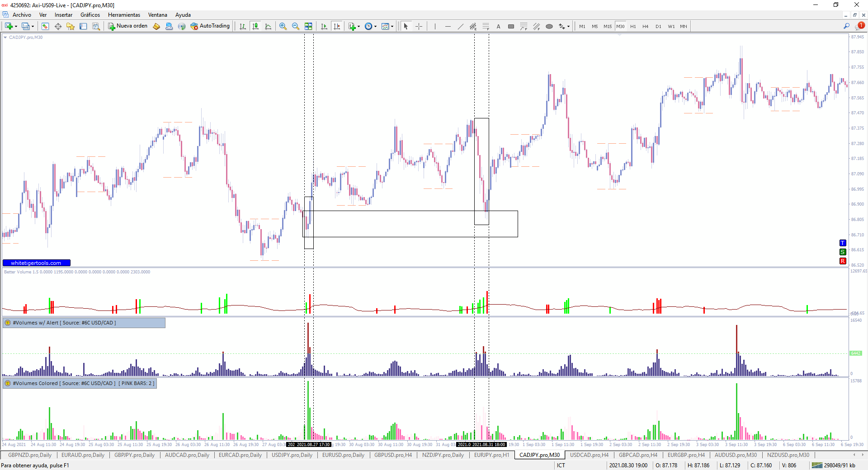
Task: Switch chart to H1 timeframe
Action: [x=633, y=26]
